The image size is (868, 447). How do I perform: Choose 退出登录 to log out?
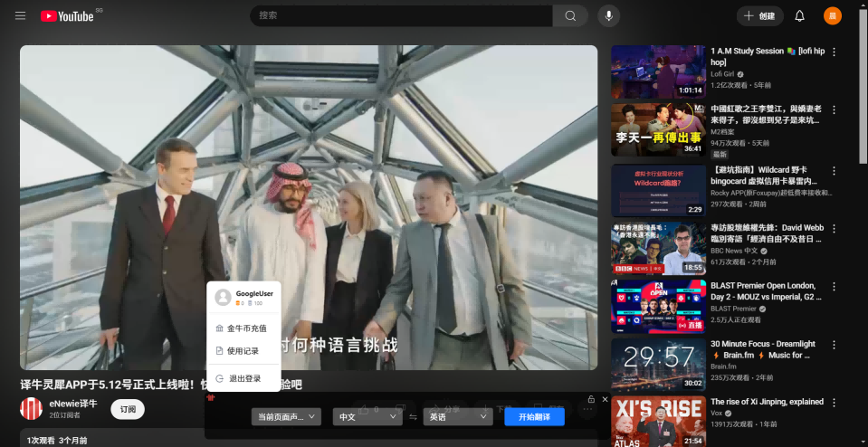(243, 378)
